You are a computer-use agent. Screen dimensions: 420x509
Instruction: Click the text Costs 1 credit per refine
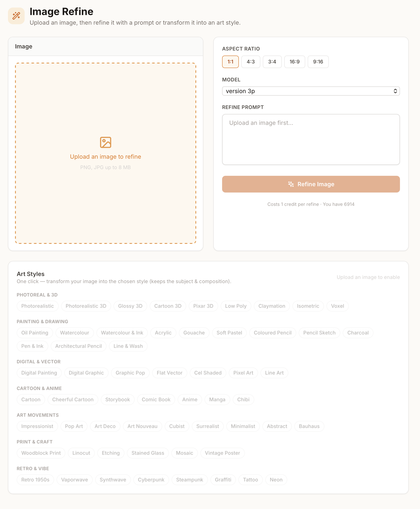(293, 204)
